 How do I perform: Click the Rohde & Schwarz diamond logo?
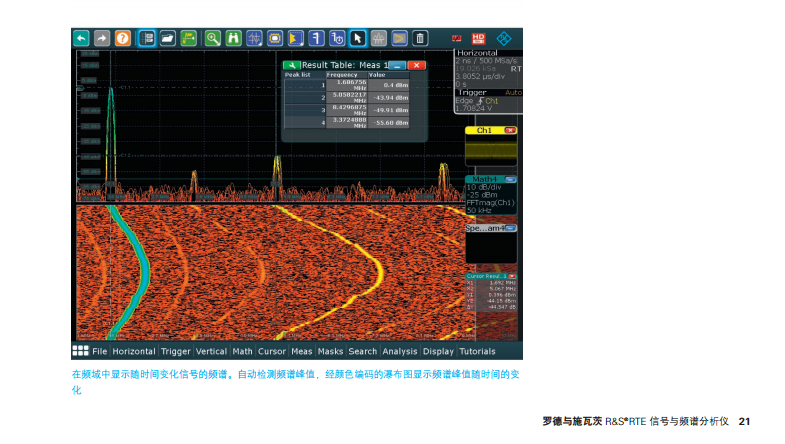pyautogui.click(x=504, y=39)
